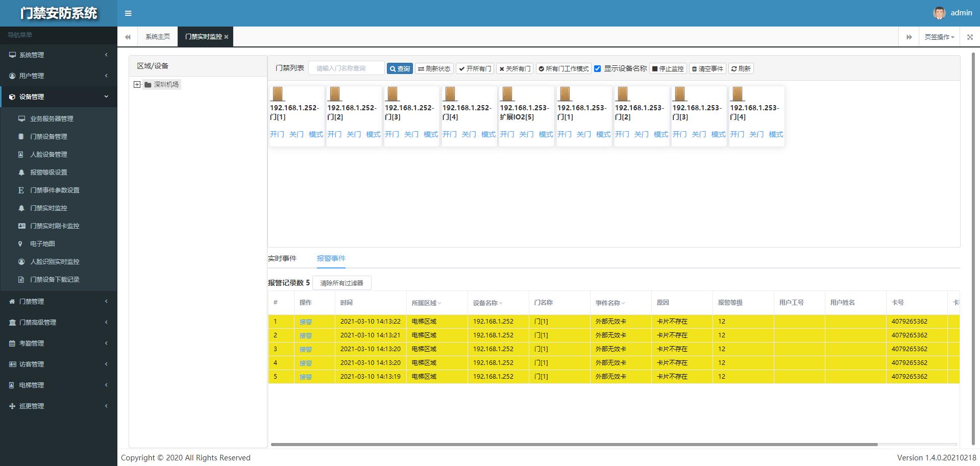Click the 查询 search button

(399, 69)
